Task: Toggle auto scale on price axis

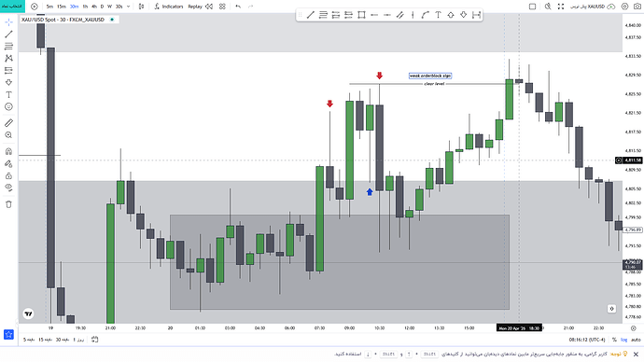Action: [x=636, y=340]
